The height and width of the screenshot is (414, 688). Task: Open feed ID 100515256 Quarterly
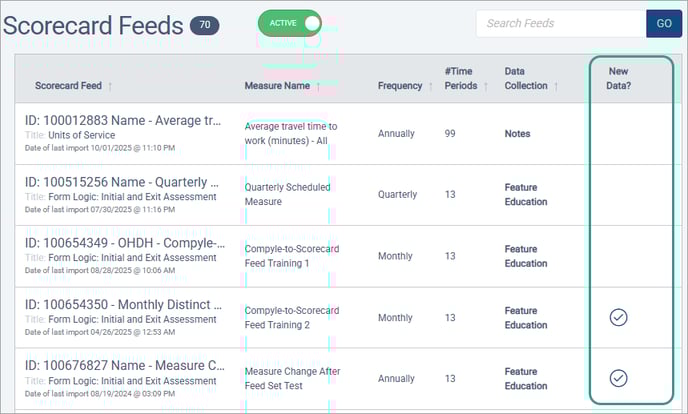122,182
